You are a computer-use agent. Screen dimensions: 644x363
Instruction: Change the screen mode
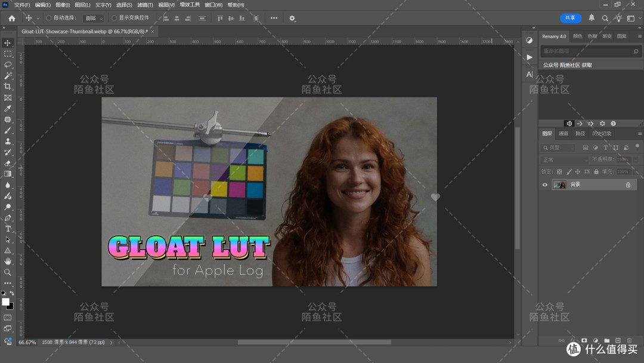(x=8, y=328)
